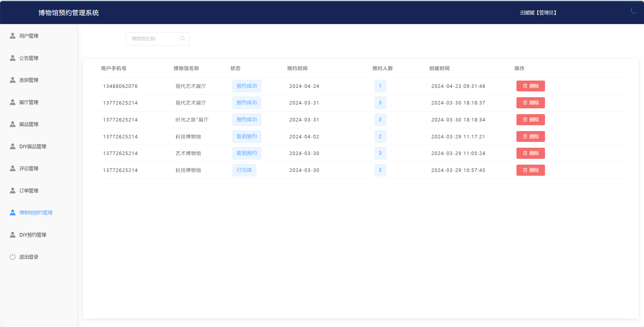Image resolution: width=644 pixels, height=327 pixels.
Task: Click the user icon beside 用户管理
Action: (13, 36)
